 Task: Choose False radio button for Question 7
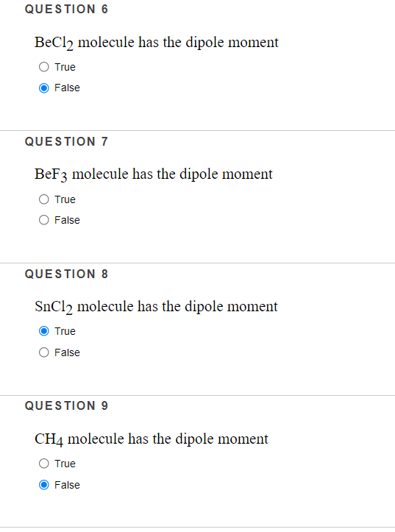pyautogui.click(x=43, y=220)
